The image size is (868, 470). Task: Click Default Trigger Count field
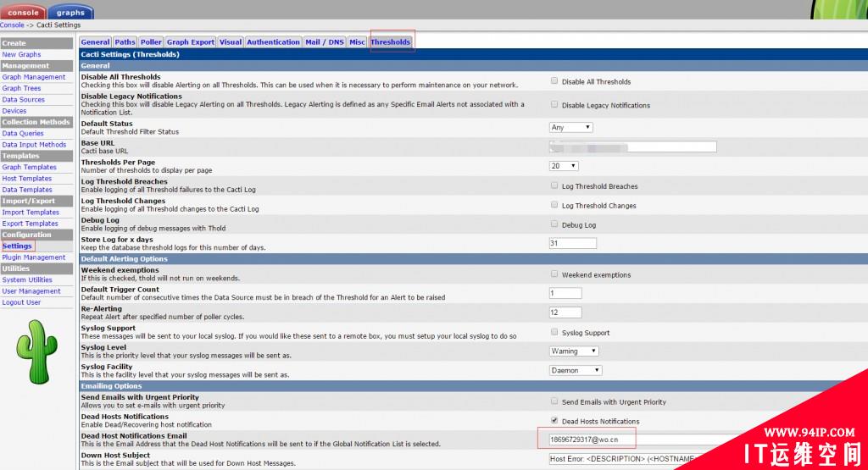(x=565, y=293)
